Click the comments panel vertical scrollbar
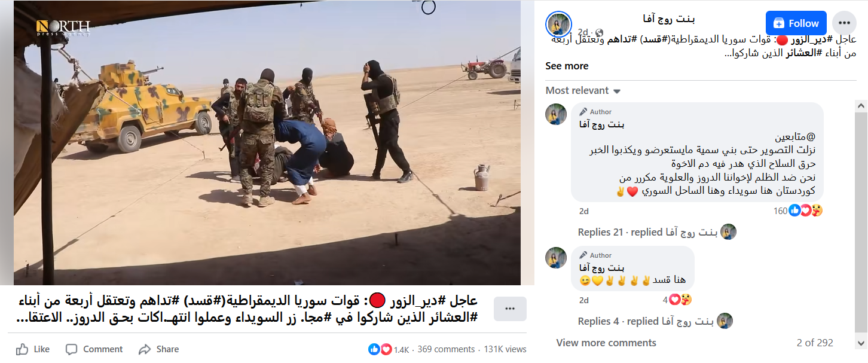Viewport: 868px width, 363px height. click(861, 224)
